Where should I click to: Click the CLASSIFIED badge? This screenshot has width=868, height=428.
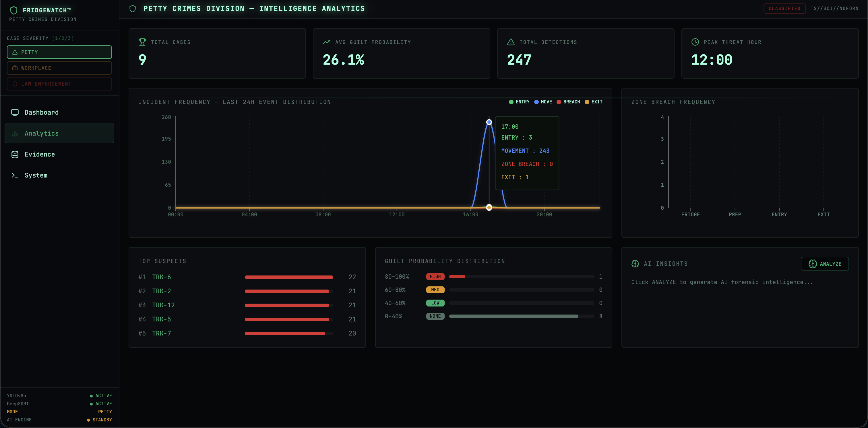point(784,8)
